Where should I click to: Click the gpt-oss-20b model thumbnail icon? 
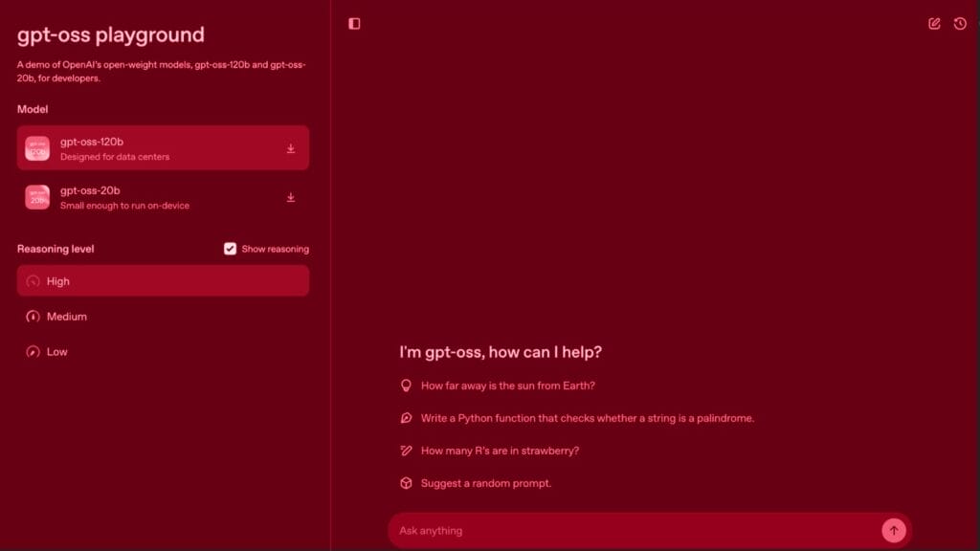(37, 197)
